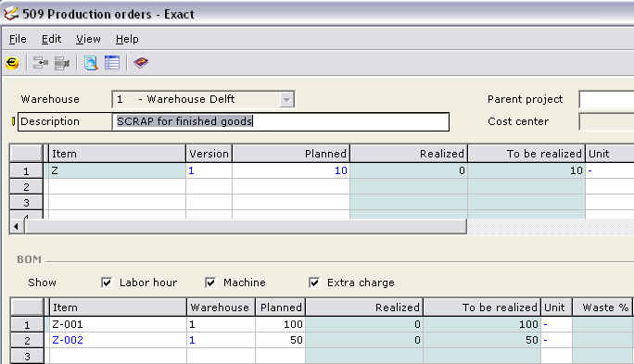Open the View menu
Viewport: 634px width, 364px height.
88,39
